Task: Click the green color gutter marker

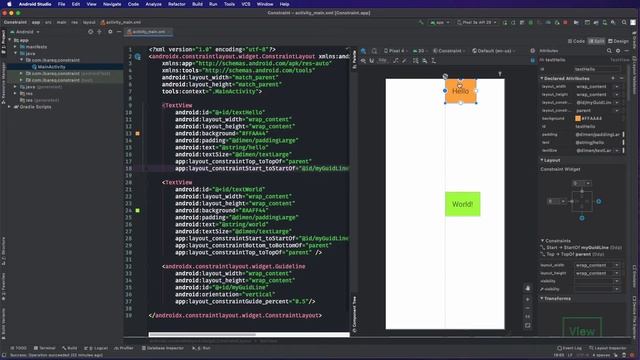Action: 138,211
